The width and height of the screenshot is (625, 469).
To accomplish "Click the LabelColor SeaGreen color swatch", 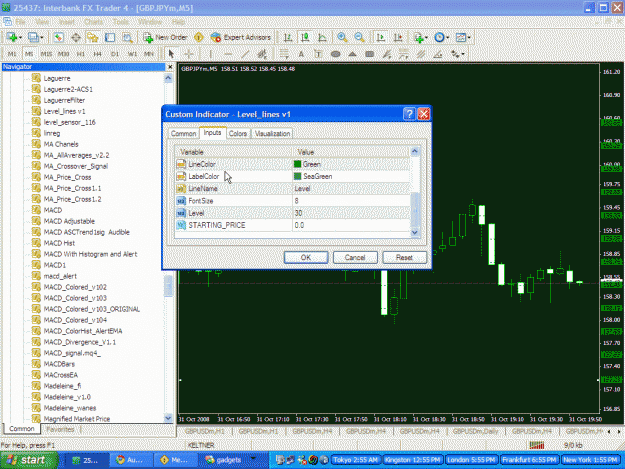I will tap(297, 176).
